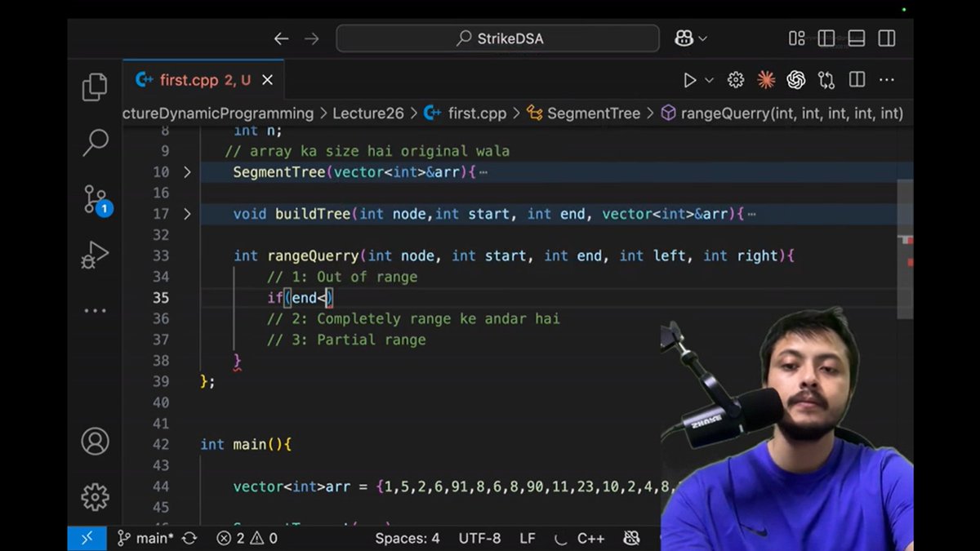Open the errors and warnings indicator

tap(247, 538)
